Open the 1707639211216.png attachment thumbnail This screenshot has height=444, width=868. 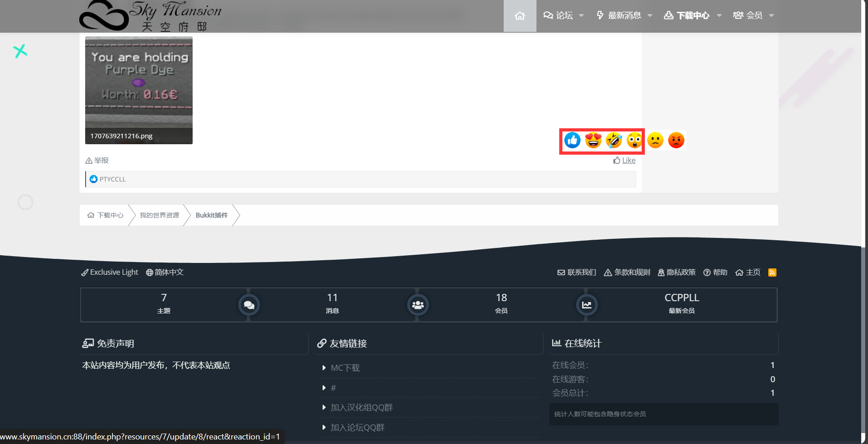coord(138,90)
